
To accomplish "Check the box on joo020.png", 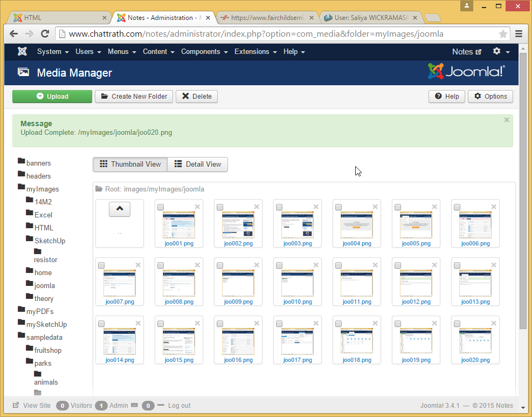I will click(457, 324).
